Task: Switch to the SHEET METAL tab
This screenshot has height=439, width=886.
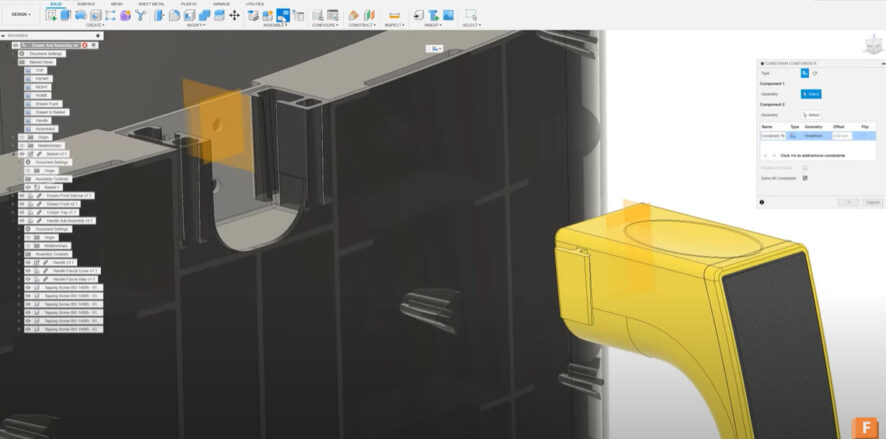Action: [x=151, y=4]
